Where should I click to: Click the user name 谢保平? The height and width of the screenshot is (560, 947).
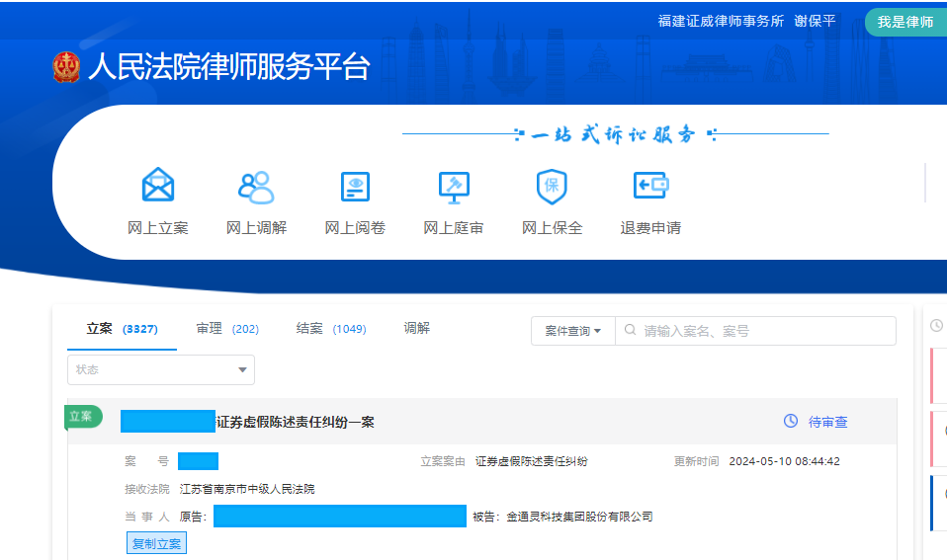tap(815, 22)
